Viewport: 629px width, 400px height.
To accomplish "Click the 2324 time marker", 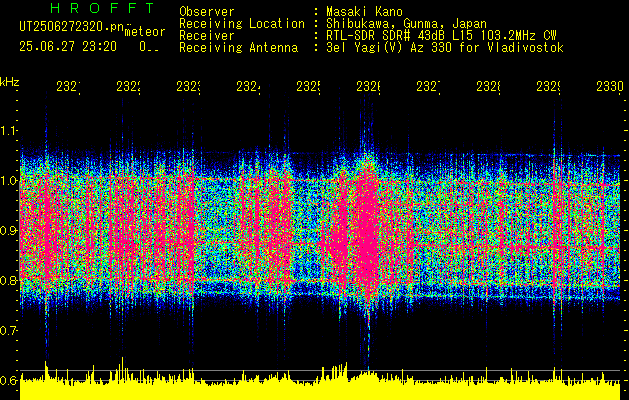I will [x=248, y=86].
